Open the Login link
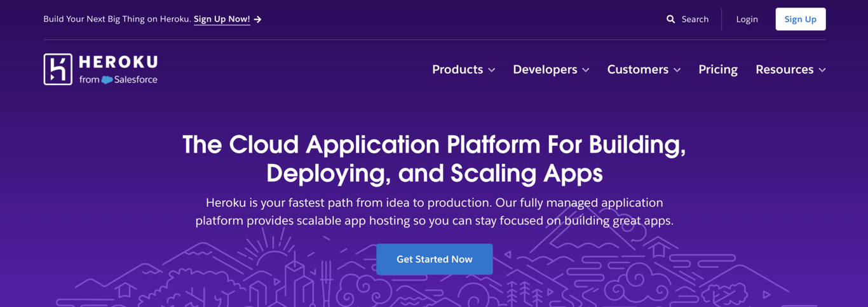This screenshot has width=868, height=307. point(747,19)
